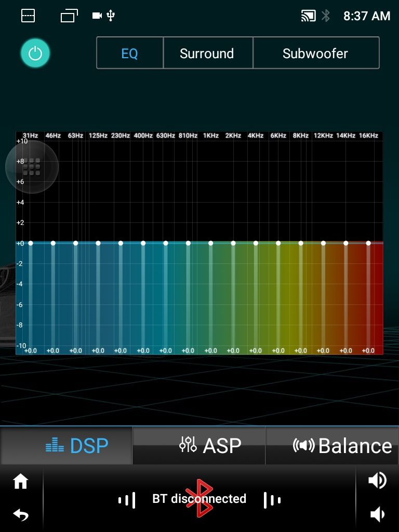The width and height of the screenshot is (399, 532).
Task: Go to the home screen
Action: 21,481
